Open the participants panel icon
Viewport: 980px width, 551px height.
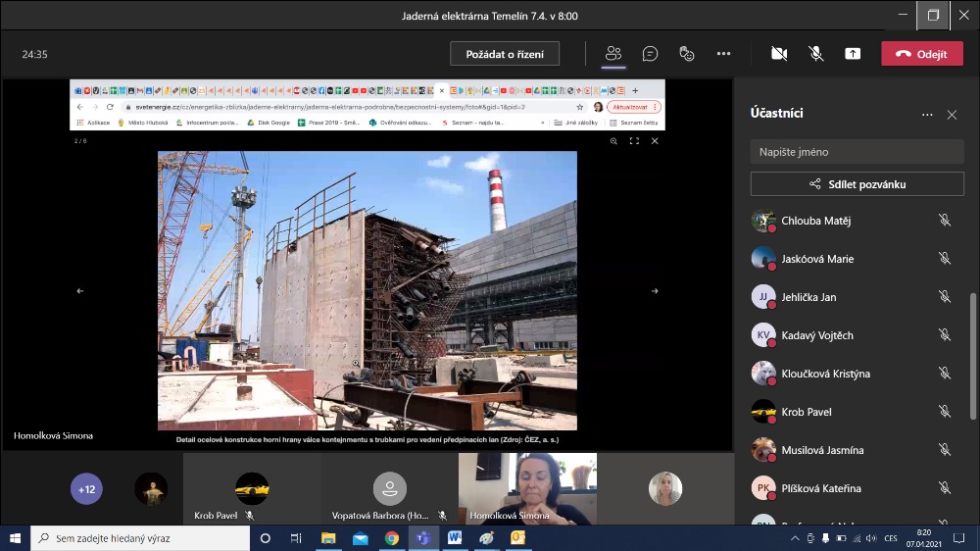click(613, 54)
